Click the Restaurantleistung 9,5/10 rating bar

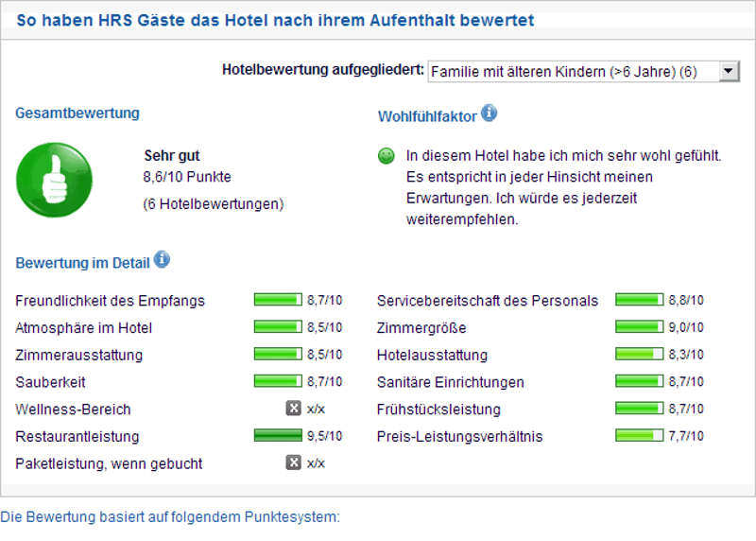[x=277, y=436]
